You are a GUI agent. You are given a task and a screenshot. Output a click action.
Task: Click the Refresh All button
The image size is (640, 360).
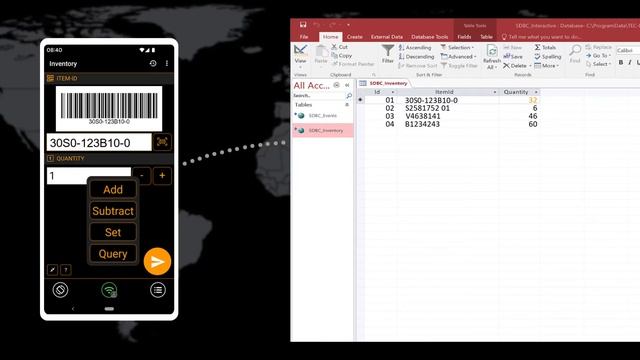[x=492, y=57]
